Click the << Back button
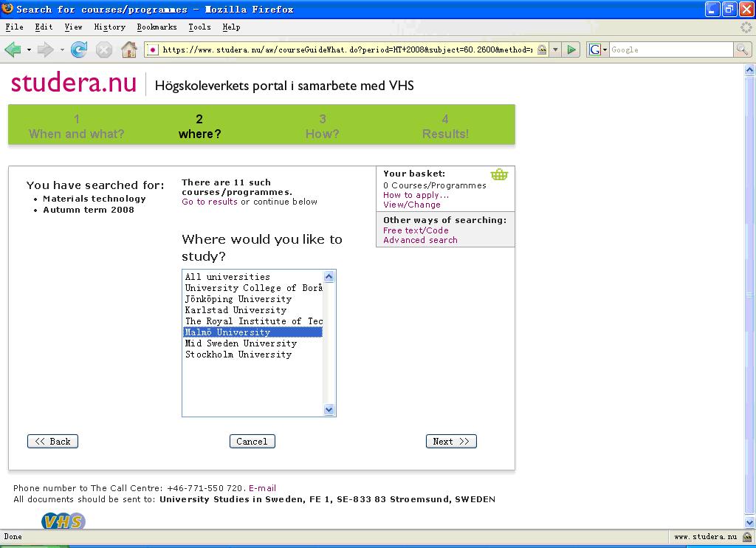The image size is (756, 548). click(x=52, y=442)
